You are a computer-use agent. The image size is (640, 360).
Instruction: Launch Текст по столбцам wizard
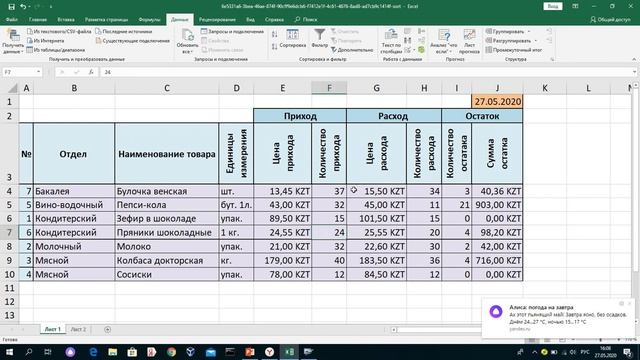pyautogui.click(x=391, y=42)
